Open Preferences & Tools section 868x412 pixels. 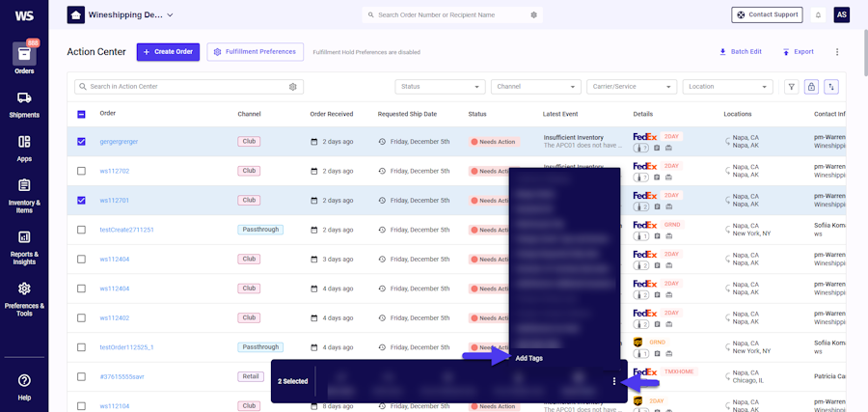[x=24, y=298]
